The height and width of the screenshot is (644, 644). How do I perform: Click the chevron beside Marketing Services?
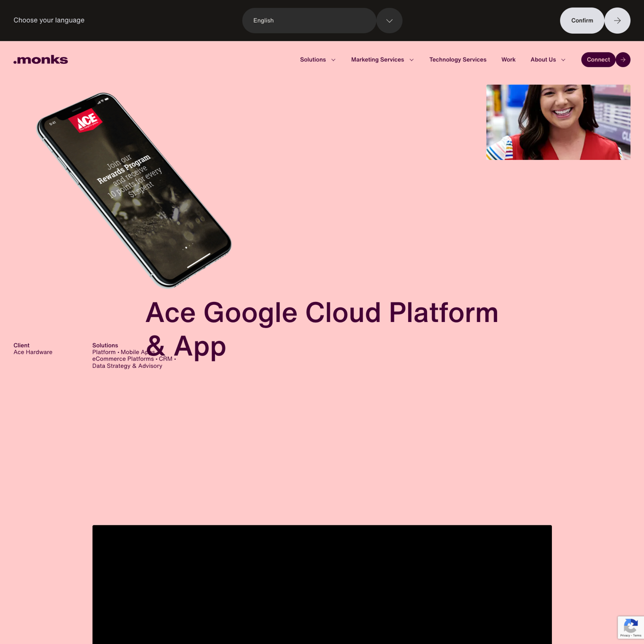coord(412,60)
